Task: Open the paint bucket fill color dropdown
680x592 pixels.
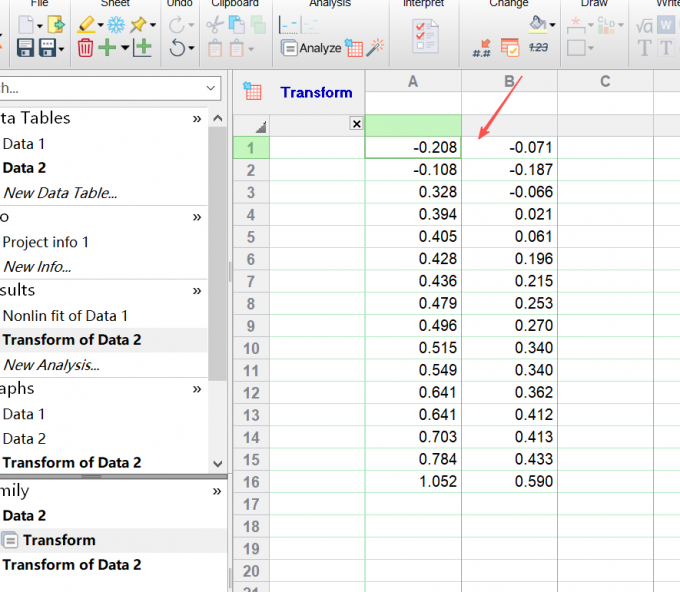Action: 552,25
